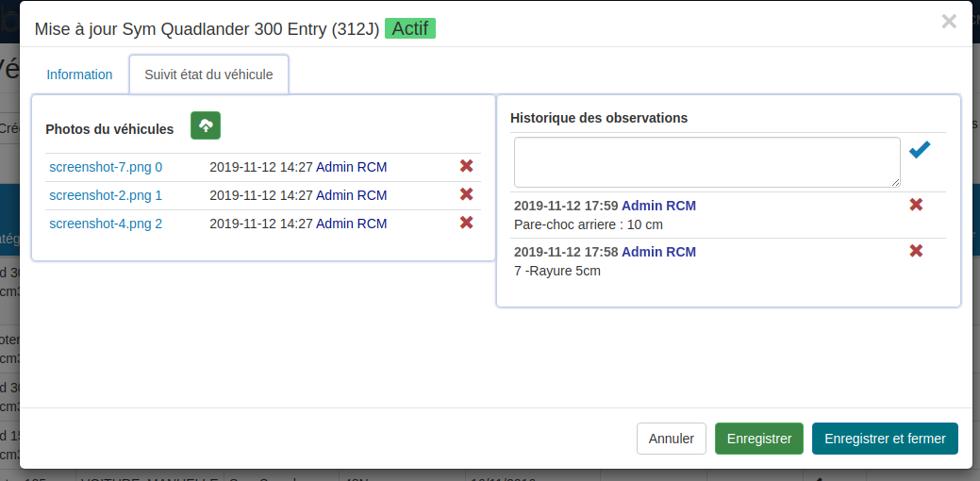The height and width of the screenshot is (481, 980).
Task: Open screenshot-4.png 2 link
Action: point(106,224)
